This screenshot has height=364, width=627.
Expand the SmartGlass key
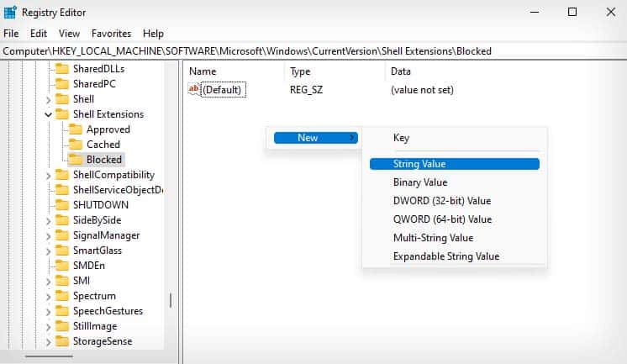tap(48, 251)
